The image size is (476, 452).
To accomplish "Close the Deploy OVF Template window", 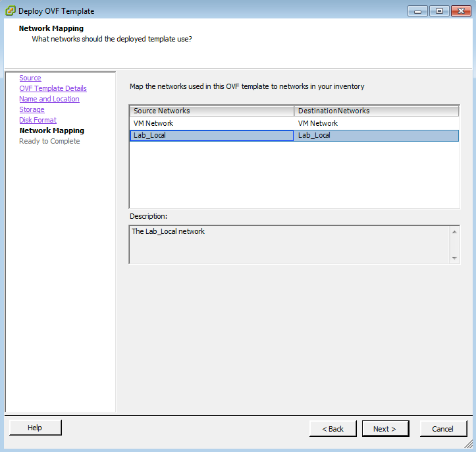I will pos(461,11).
